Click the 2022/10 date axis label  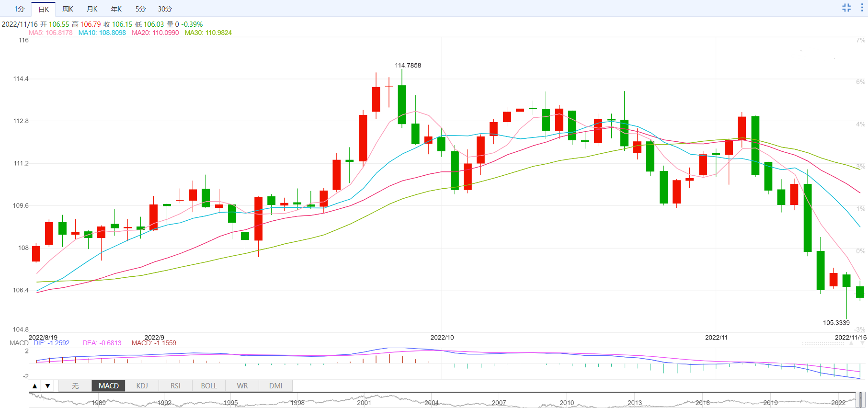[442, 338]
